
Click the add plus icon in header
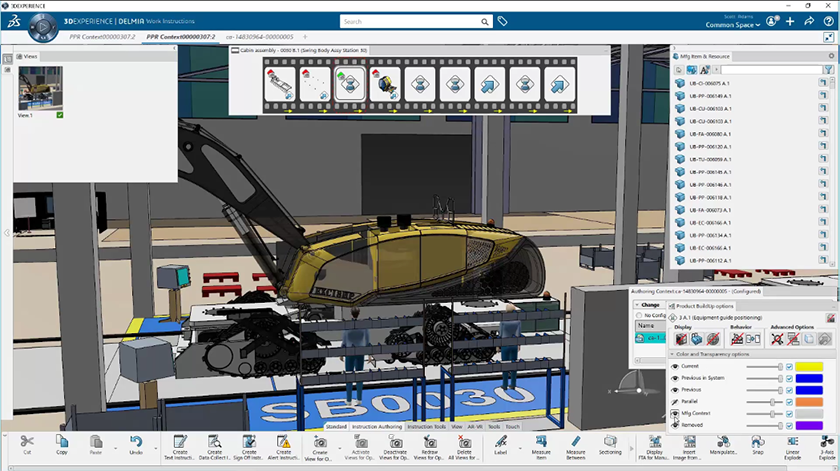pyautogui.click(x=790, y=21)
